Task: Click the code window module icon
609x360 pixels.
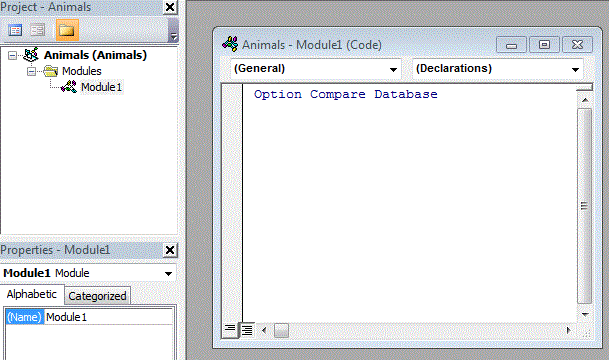Action: point(230,44)
